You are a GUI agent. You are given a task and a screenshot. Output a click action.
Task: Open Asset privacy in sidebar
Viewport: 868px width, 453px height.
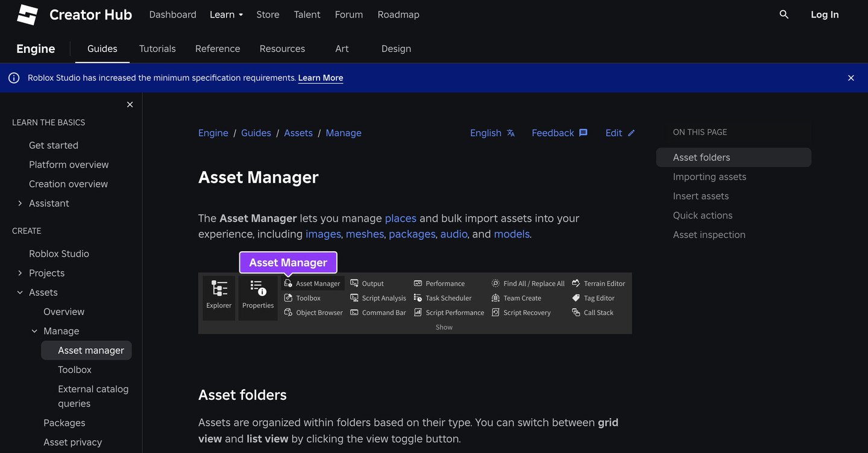click(73, 442)
